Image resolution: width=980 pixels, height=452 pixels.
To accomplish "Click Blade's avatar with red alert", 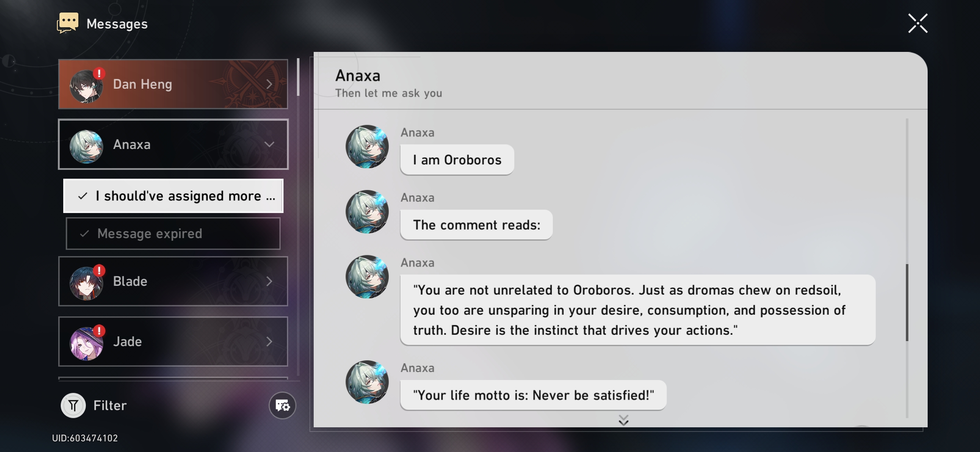I will click(86, 283).
